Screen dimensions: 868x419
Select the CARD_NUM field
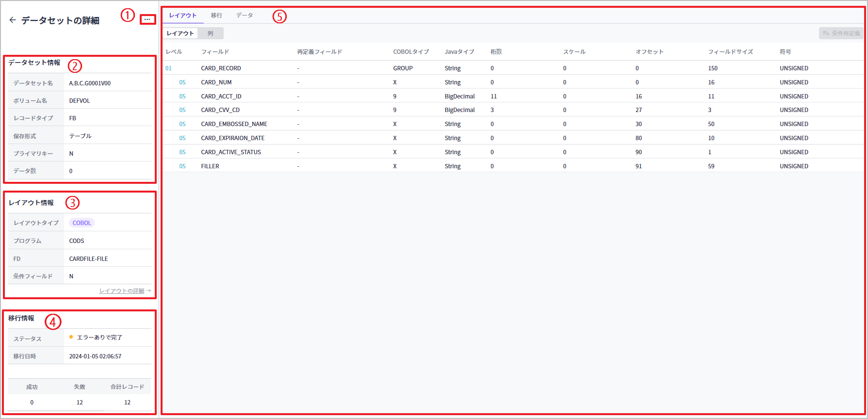point(216,82)
